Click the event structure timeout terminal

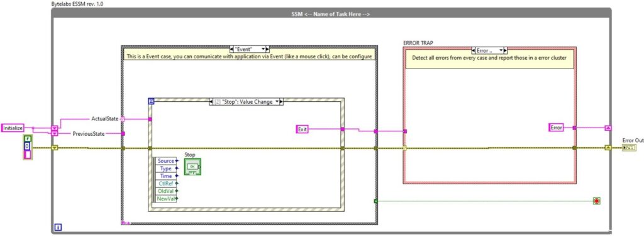(151, 101)
